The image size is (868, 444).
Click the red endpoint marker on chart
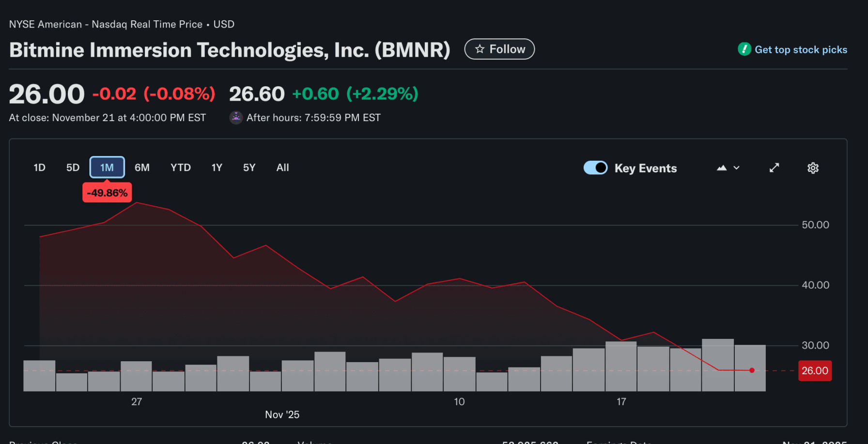click(752, 370)
